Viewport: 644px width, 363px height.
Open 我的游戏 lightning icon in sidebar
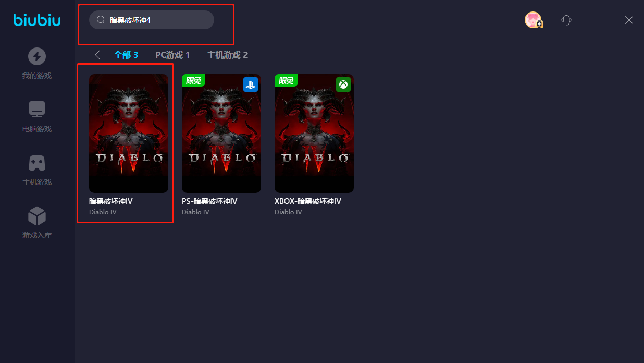(x=37, y=56)
